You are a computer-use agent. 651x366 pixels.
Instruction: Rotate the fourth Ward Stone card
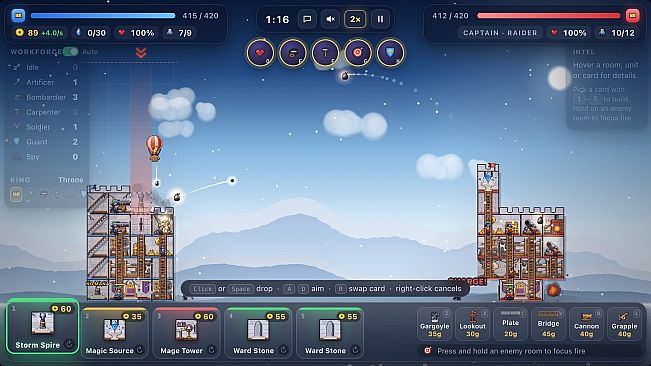point(284,350)
